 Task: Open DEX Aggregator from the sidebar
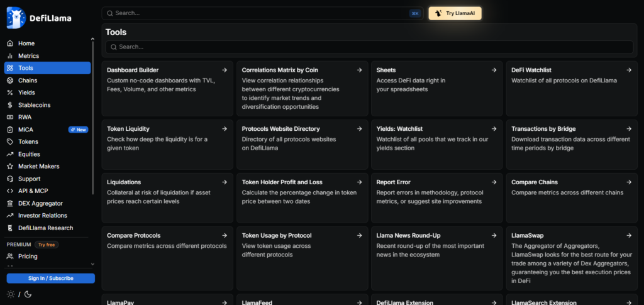(x=47, y=203)
